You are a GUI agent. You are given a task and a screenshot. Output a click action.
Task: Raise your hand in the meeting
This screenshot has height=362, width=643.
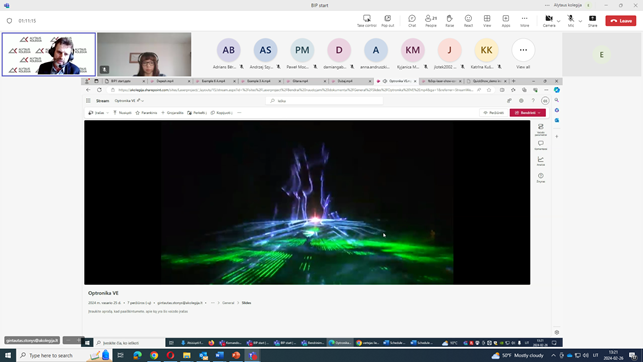(449, 20)
